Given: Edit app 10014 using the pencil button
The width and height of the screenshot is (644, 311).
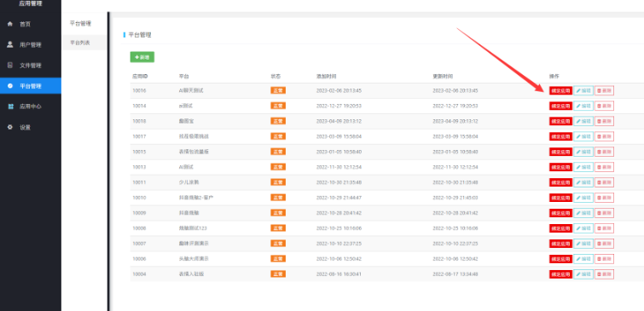Looking at the screenshot, I should point(583,106).
